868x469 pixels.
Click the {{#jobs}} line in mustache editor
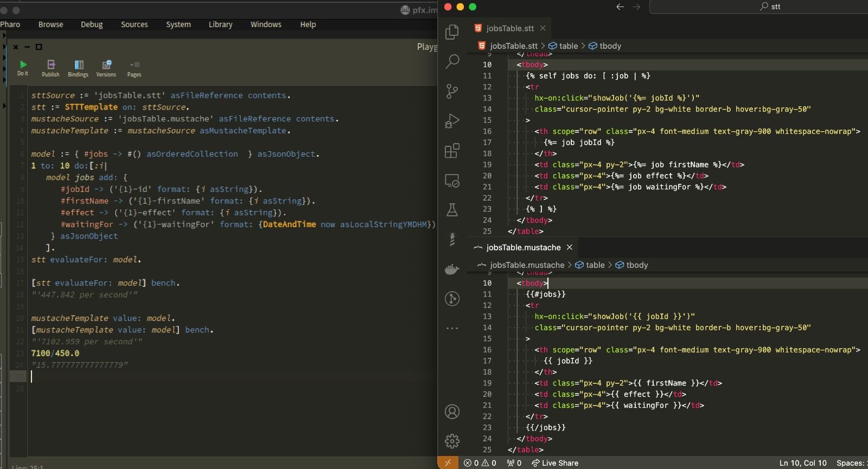pyautogui.click(x=545, y=294)
